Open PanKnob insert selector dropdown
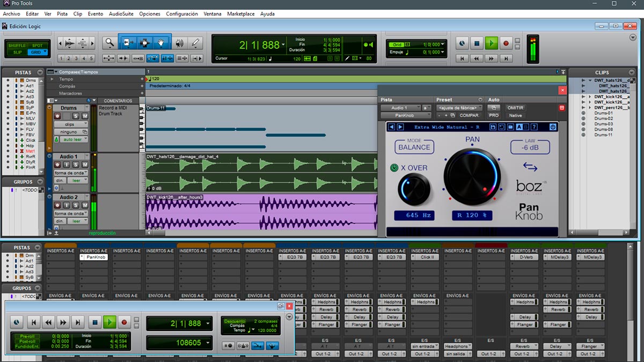 406,115
